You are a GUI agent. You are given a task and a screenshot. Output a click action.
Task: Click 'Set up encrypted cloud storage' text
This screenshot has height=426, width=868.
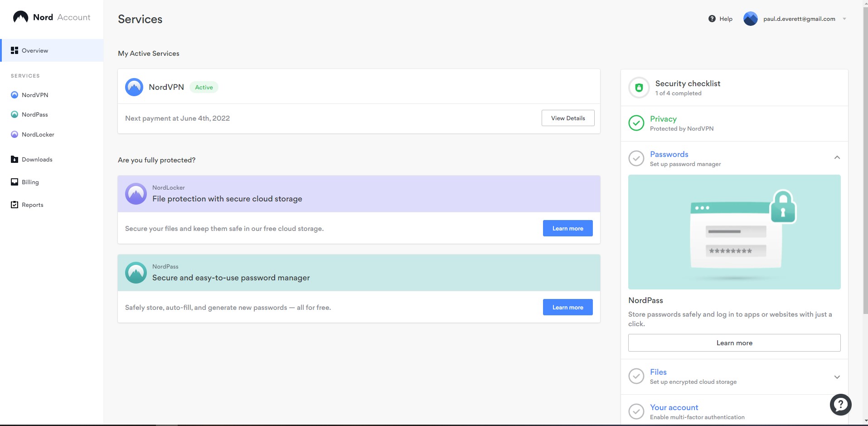pos(693,382)
